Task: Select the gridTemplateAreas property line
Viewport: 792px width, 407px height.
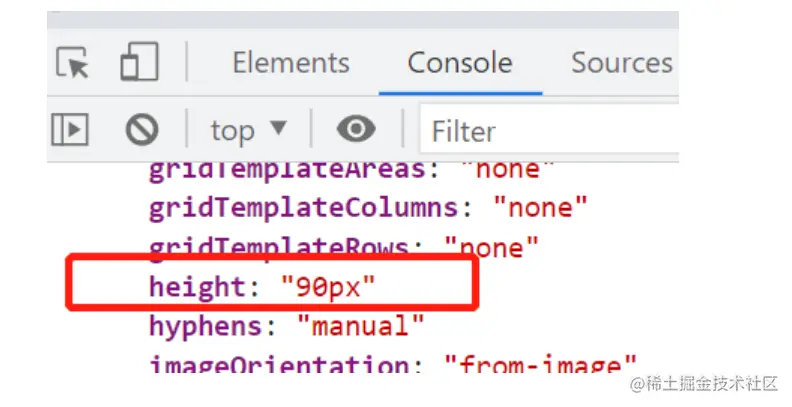Action: pyautogui.click(x=343, y=170)
